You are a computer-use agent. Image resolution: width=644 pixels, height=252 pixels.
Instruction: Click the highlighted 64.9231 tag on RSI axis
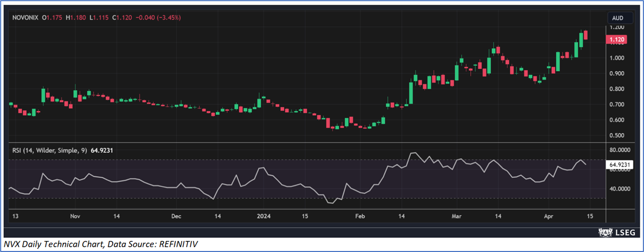619,165
